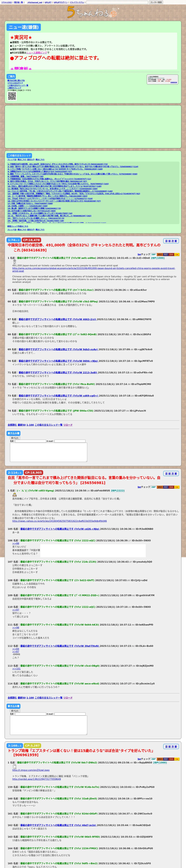Click 書き込む button under the 自民 thread

(x=15, y=711)
